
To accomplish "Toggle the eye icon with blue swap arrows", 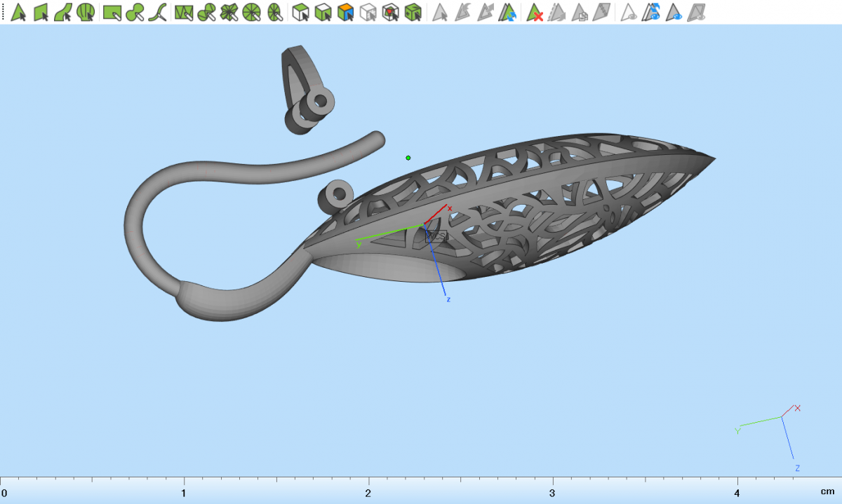I will coord(653,12).
